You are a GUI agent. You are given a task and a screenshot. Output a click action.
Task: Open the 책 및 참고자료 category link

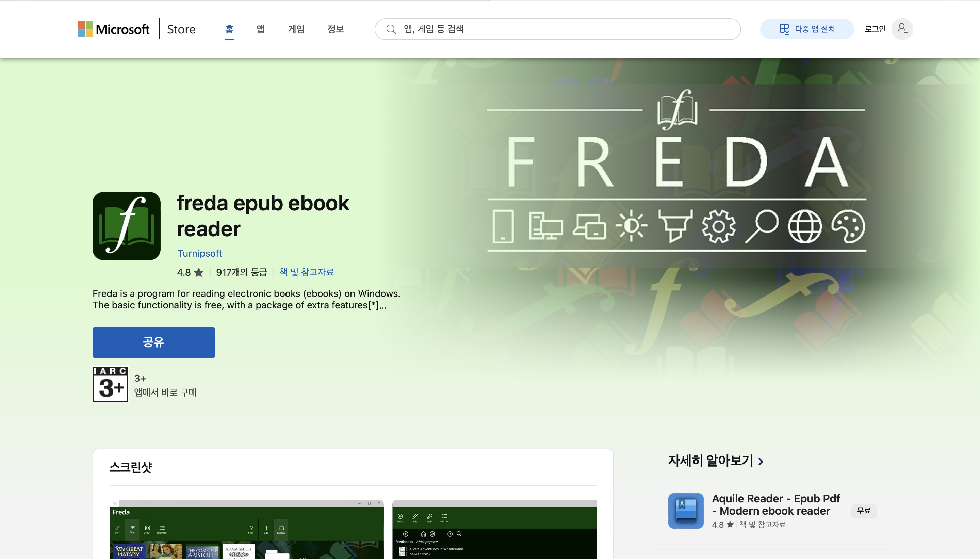point(306,272)
